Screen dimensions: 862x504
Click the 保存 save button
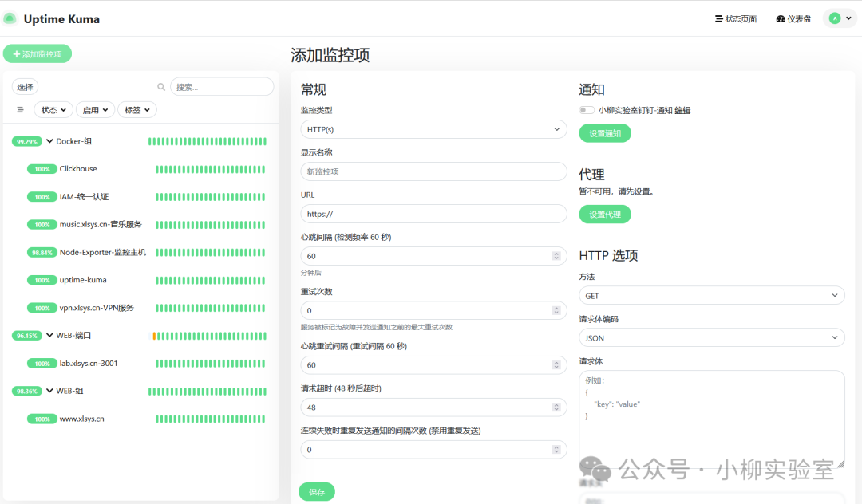click(x=317, y=491)
